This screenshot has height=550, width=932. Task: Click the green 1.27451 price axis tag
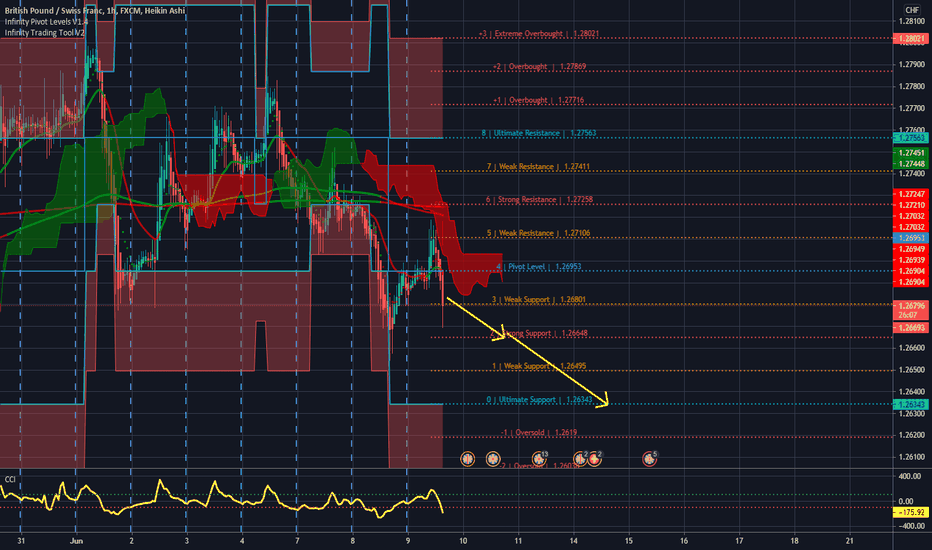pyautogui.click(x=911, y=153)
